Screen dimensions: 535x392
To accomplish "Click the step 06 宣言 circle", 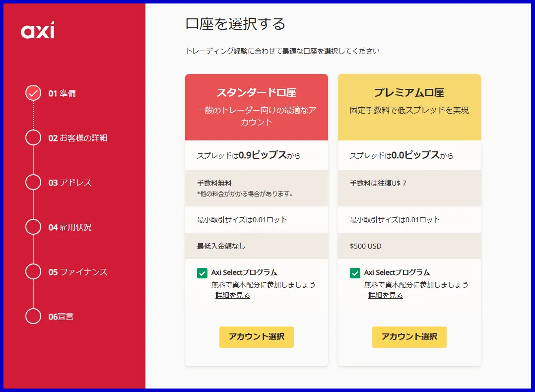I will pos(33,316).
